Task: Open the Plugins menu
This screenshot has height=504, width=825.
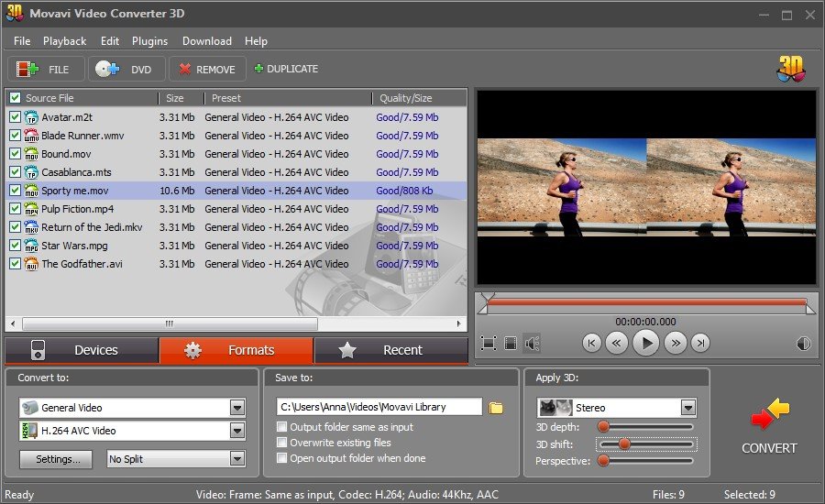Action: click(x=150, y=41)
